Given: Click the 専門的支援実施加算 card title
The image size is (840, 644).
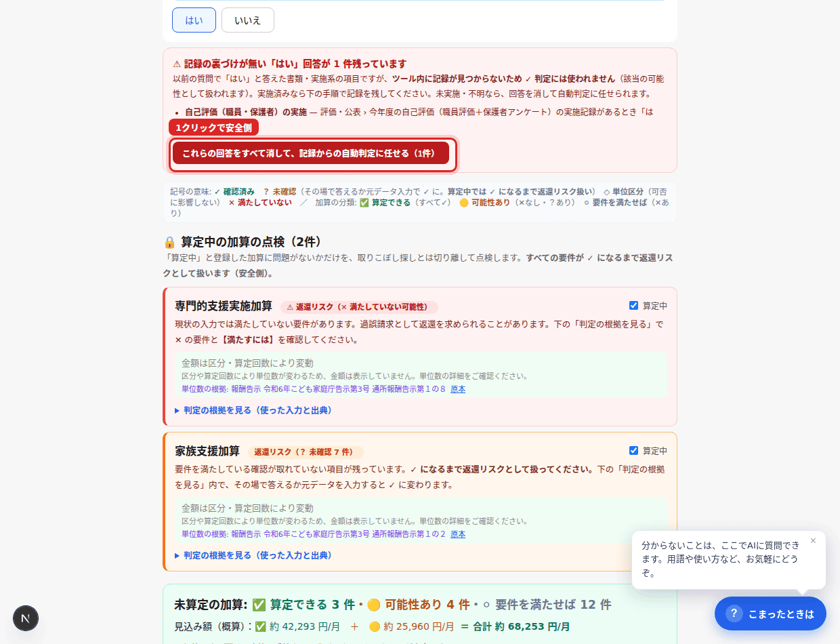Looking at the screenshot, I should (x=224, y=306).
